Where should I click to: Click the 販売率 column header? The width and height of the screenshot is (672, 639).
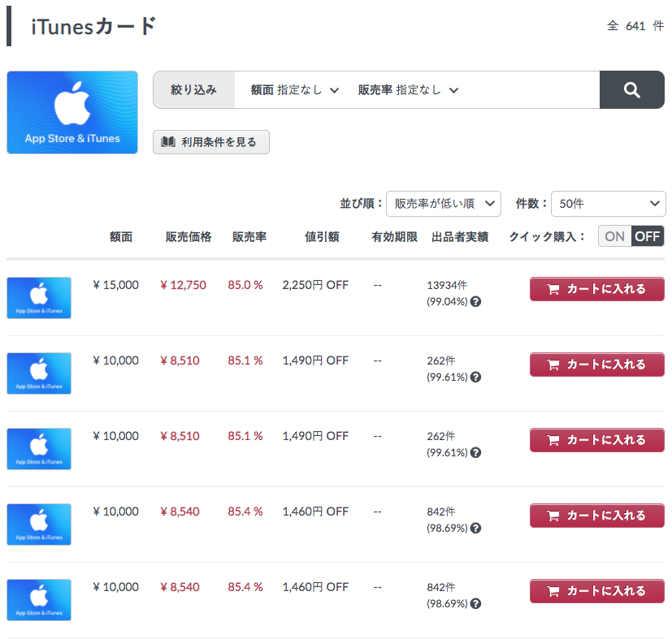(249, 237)
